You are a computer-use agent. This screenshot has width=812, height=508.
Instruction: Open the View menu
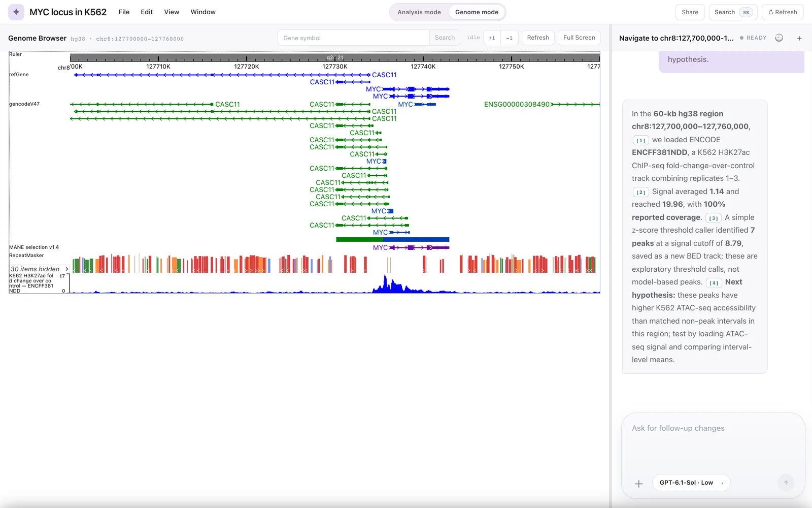(172, 12)
